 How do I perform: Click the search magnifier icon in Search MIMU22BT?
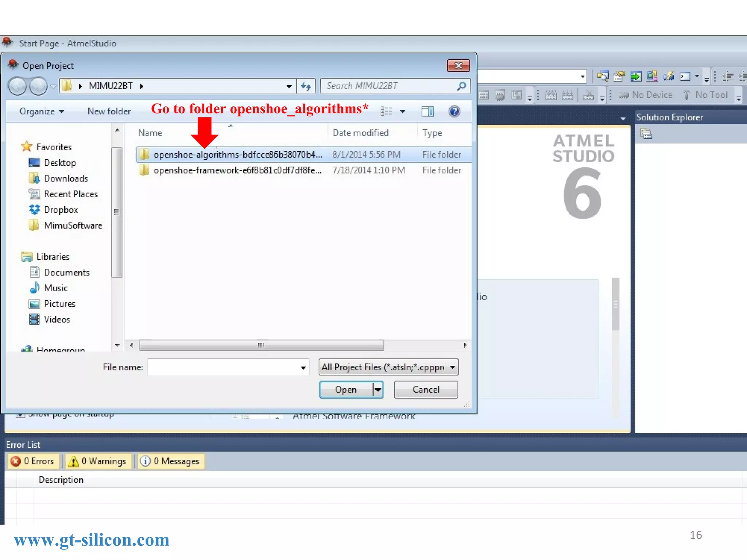pyautogui.click(x=461, y=86)
